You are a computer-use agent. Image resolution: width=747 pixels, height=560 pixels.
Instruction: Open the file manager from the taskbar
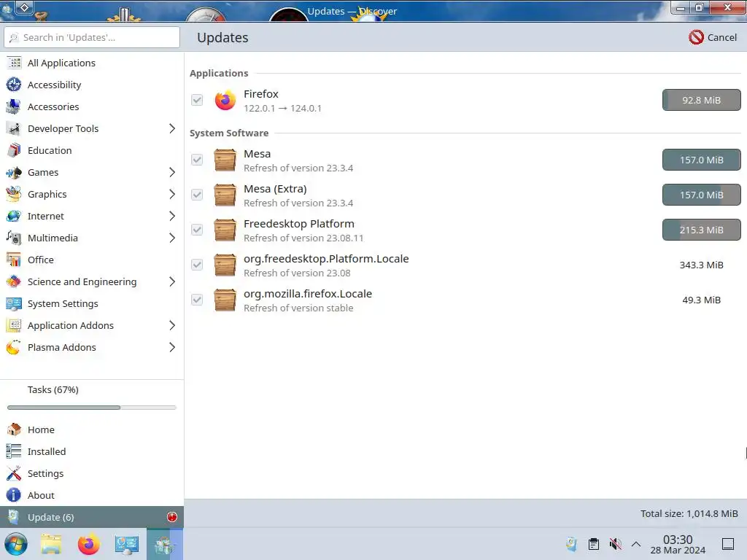point(51,544)
